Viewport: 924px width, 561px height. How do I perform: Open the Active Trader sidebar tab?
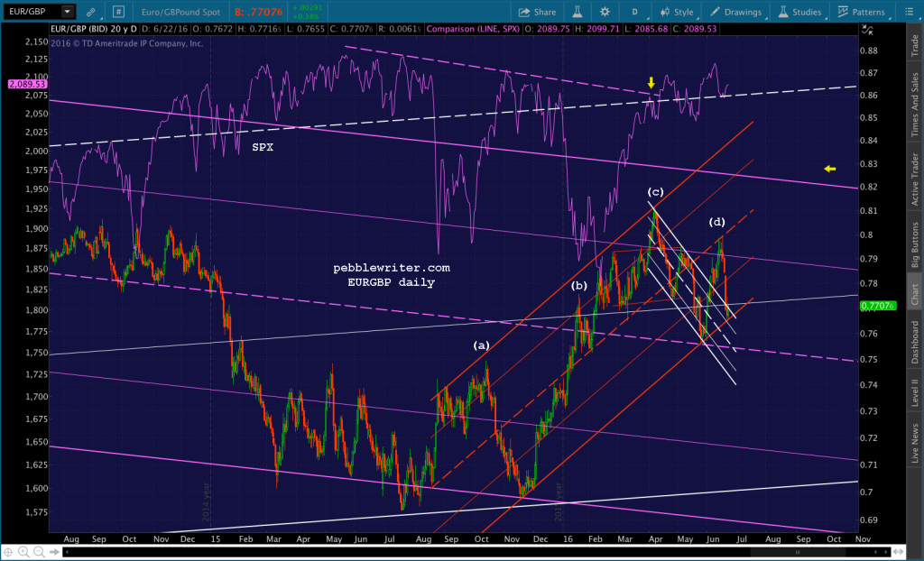click(x=915, y=179)
